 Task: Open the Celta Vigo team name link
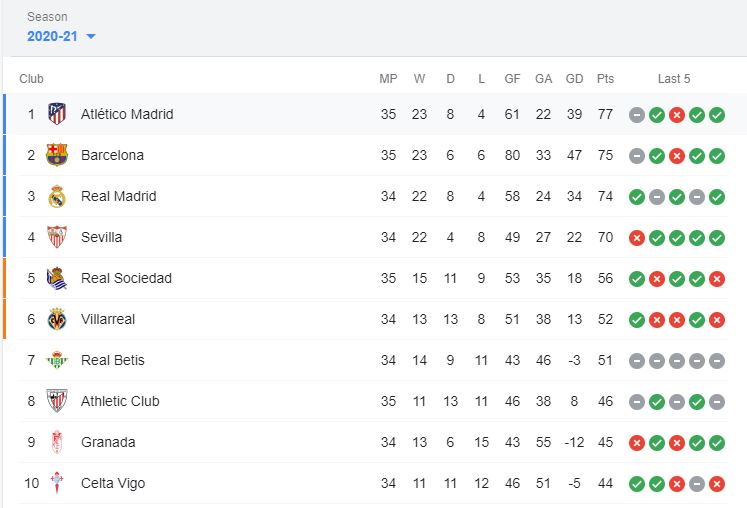point(113,483)
